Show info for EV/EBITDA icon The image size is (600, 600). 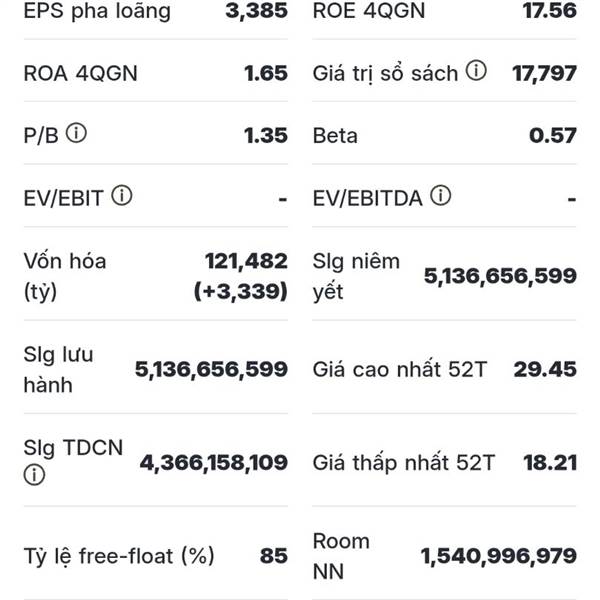pos(442,196)
